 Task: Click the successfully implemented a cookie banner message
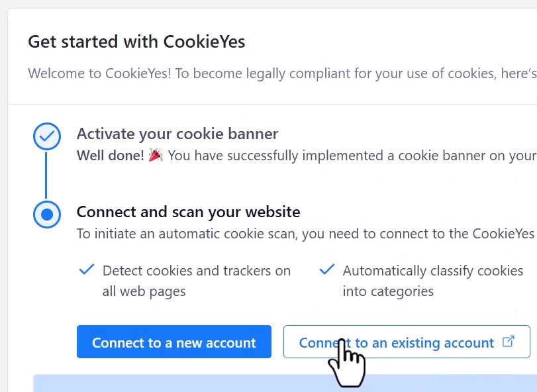coord(351,156)
